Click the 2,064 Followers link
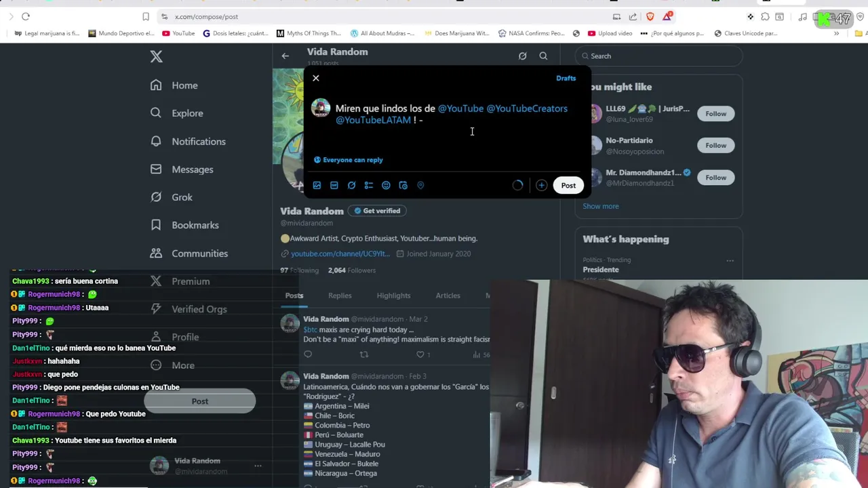This screenshot has height=488, width=868. pyautogui.click(x=351, y=270)
